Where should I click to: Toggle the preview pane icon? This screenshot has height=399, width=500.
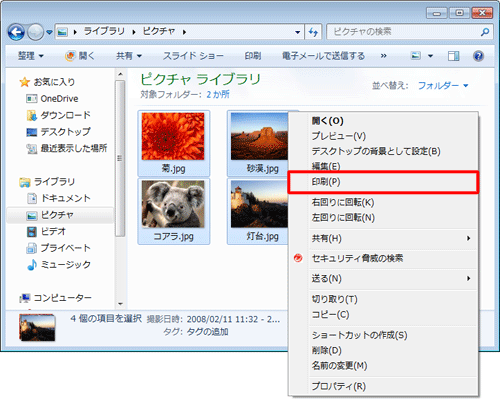pyautogui.click(x=453, y=56)
